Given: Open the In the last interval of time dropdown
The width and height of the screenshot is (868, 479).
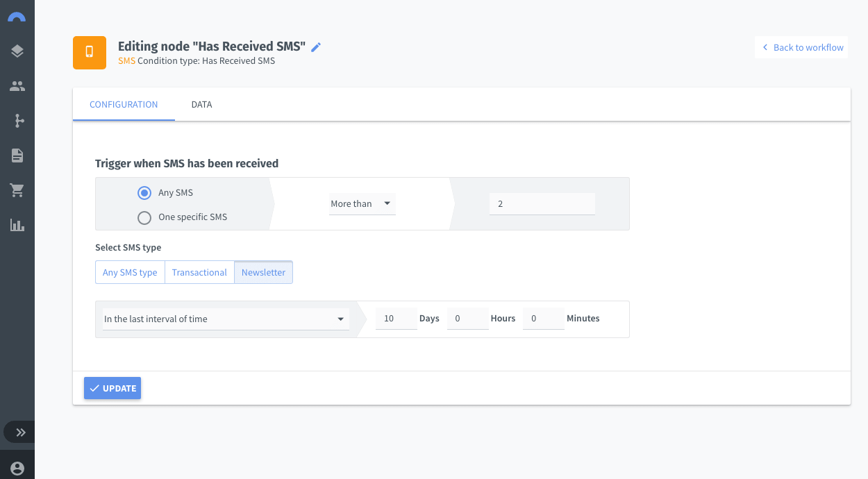Looking at the screenshot, I should point(226,319).
